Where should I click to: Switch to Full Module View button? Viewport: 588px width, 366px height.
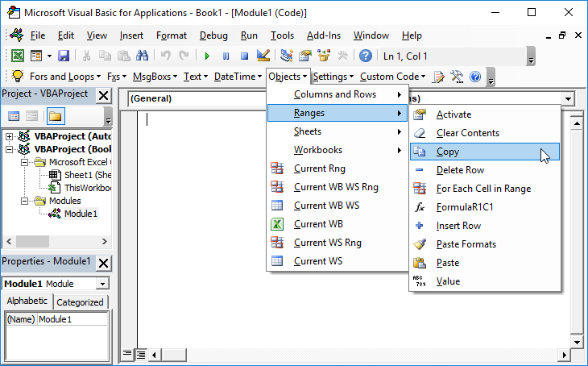point(140,354)
